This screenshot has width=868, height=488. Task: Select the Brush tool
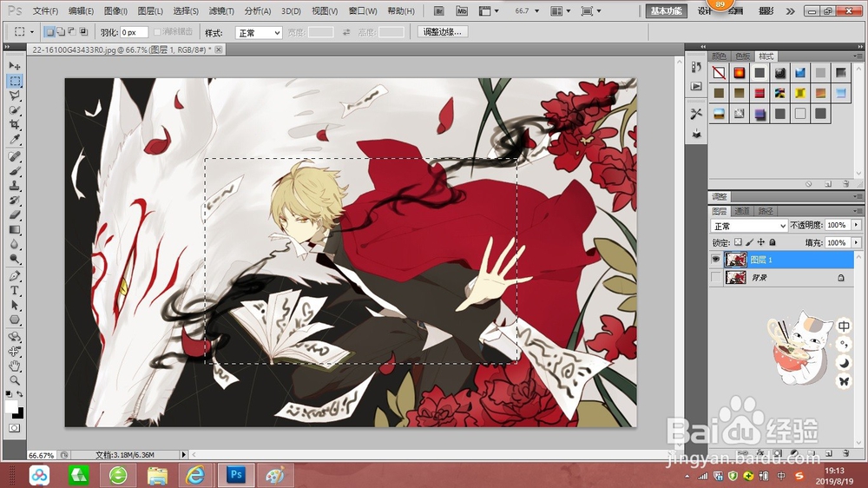[x=15, y=171]
